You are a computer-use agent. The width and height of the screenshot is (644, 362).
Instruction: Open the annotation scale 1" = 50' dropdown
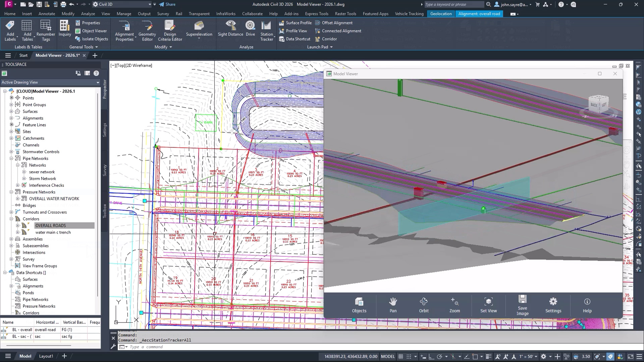tap(528, 357)
